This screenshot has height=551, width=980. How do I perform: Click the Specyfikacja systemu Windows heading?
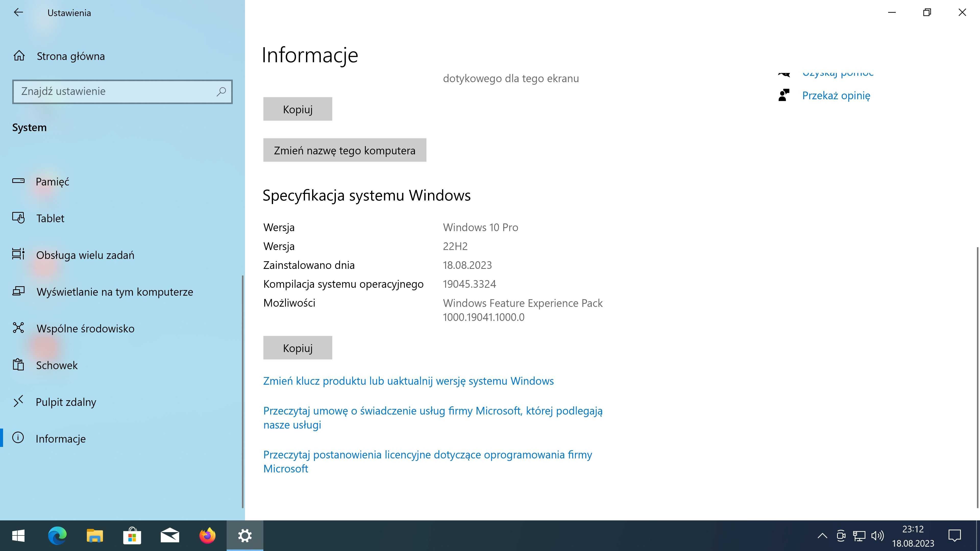click(367, 195)
